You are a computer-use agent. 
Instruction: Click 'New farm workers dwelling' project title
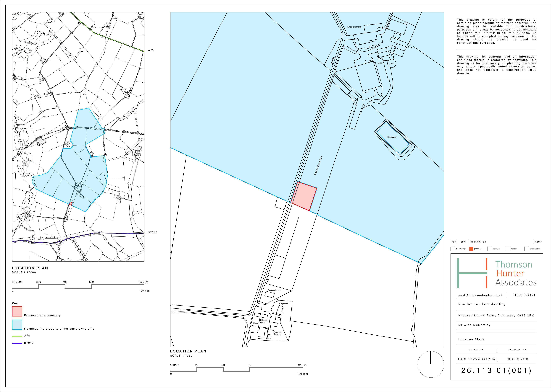click(482, 304)
